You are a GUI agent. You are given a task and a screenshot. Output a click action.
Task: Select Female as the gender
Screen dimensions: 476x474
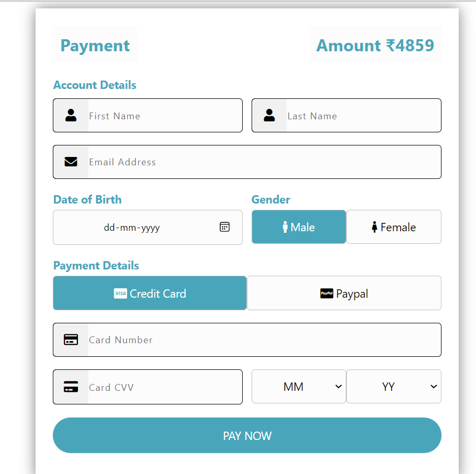tap(393, 227)
